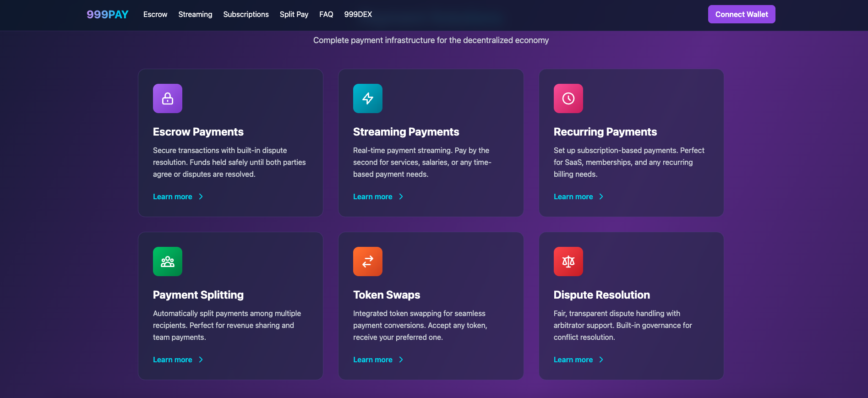Screen dimensions: 868x398
Task: Click the Recurring Payments heading
Action: [605, 132]
